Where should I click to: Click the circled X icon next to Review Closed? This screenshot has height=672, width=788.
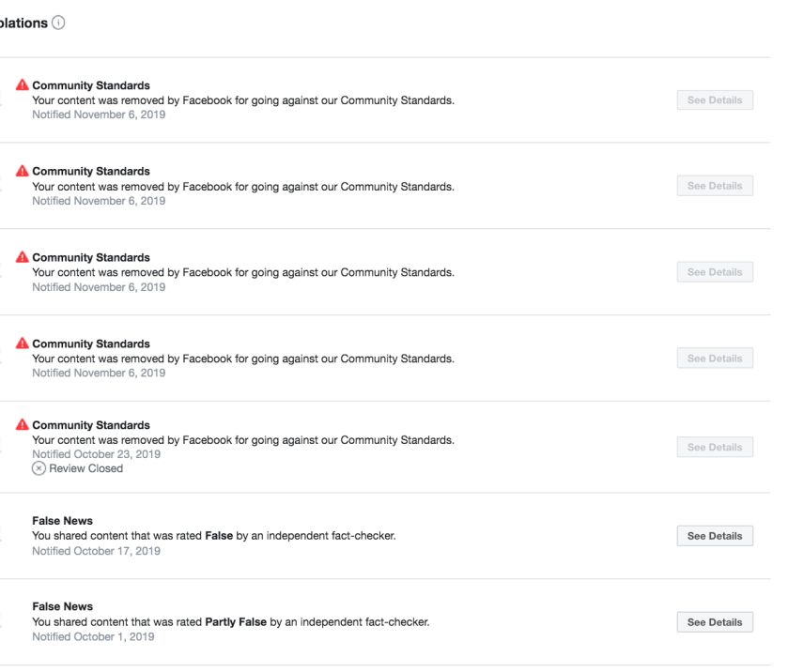[39, 468]
